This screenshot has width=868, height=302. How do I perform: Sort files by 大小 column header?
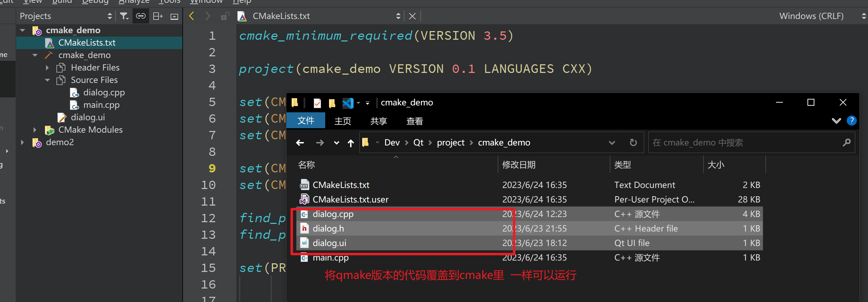pyautogui.click(x=716, y=165)
